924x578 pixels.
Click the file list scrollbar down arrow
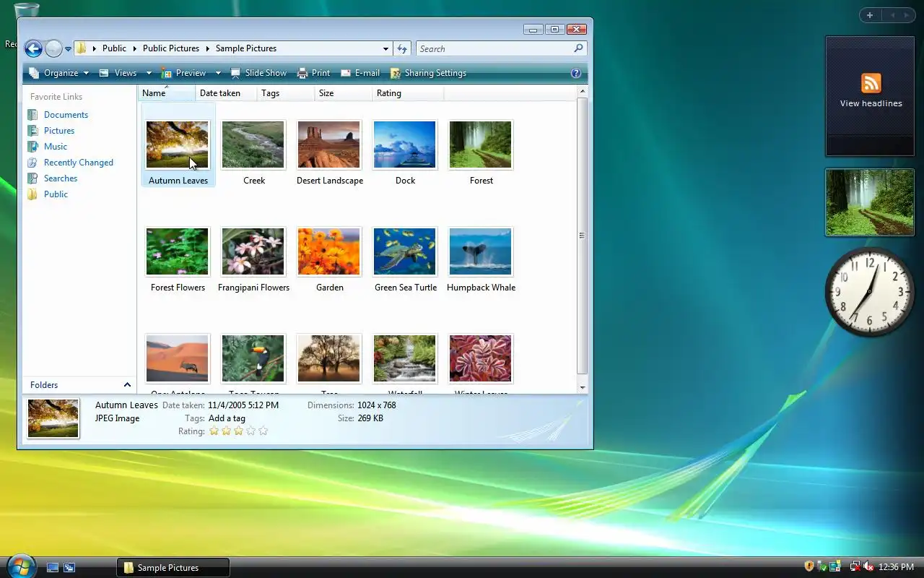click(x=583, y=387)
